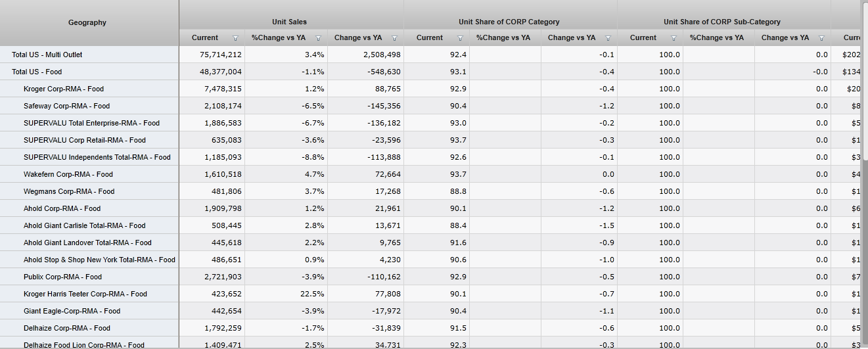Open filter for Unit Sales %Change vs YA

pyautogui.click(x=318, y=38)
